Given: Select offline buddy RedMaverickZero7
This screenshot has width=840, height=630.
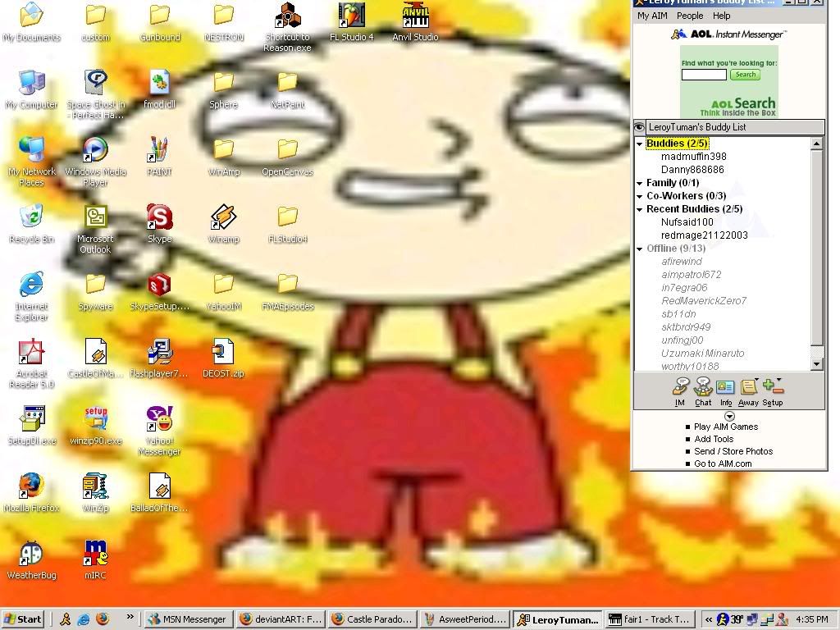Looking at the screenshot, I should tap(704, 301).
